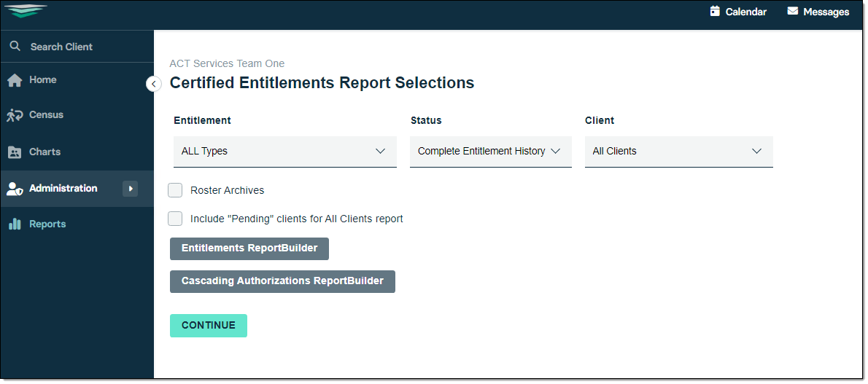Check the Roster Archives checkbox
The height and width of the screenshot is (384, 868).
click(175, 190)
